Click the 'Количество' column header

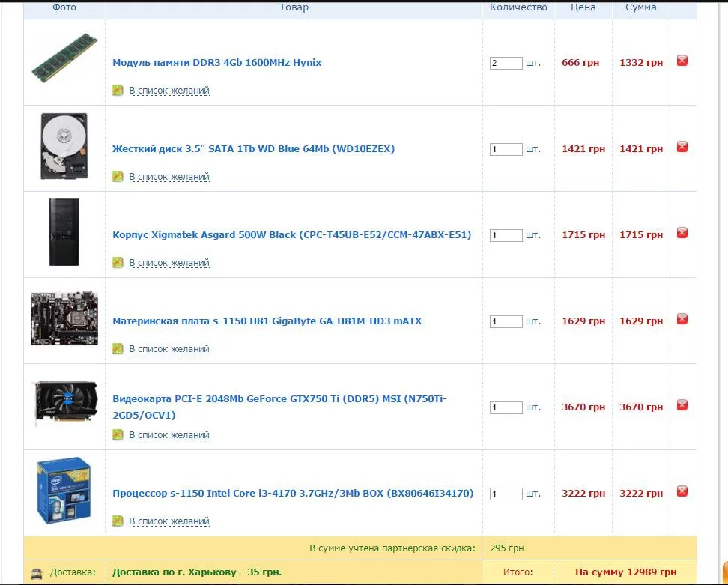pyautogui.click(x=518, y=7)
